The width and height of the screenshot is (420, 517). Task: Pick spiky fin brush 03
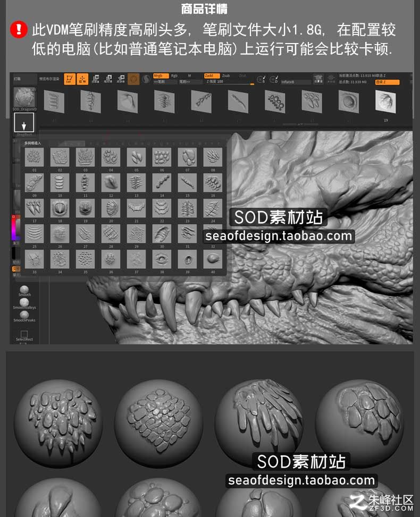[86, 157]
